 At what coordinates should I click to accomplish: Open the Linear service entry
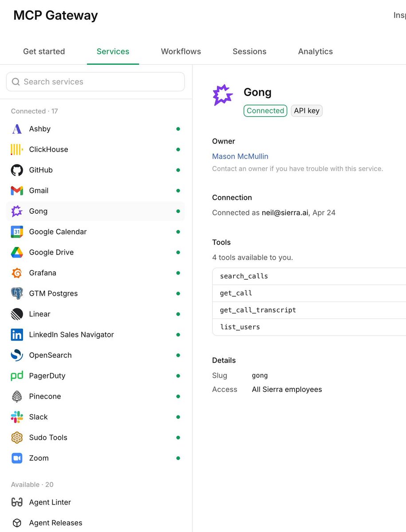pos(95,314)
